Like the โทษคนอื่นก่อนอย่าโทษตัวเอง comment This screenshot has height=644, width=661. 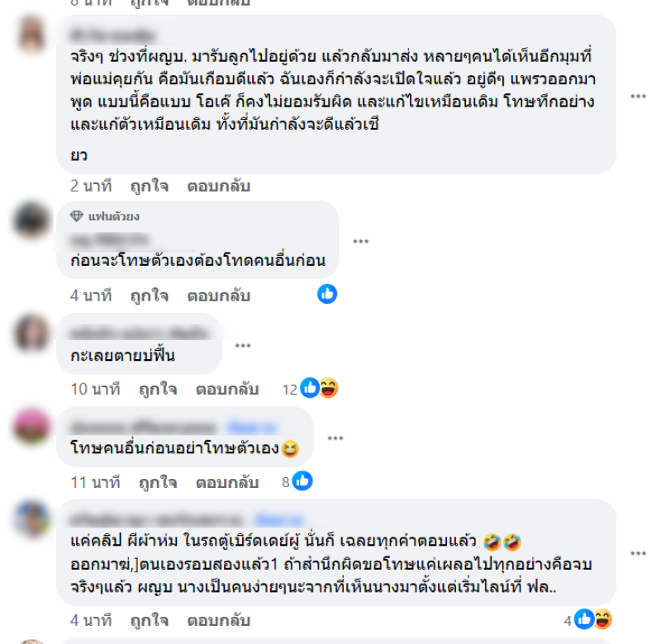(x=158, y=483)
